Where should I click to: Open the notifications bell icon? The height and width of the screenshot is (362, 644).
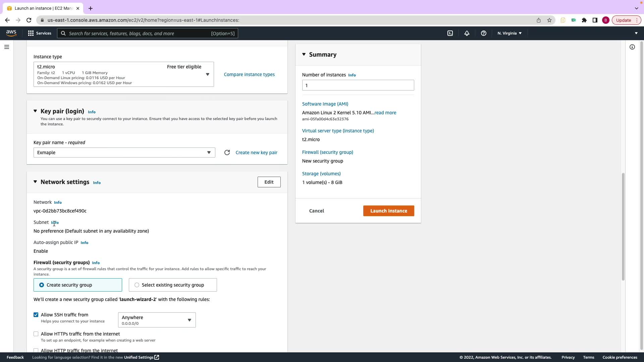[467, 33]
